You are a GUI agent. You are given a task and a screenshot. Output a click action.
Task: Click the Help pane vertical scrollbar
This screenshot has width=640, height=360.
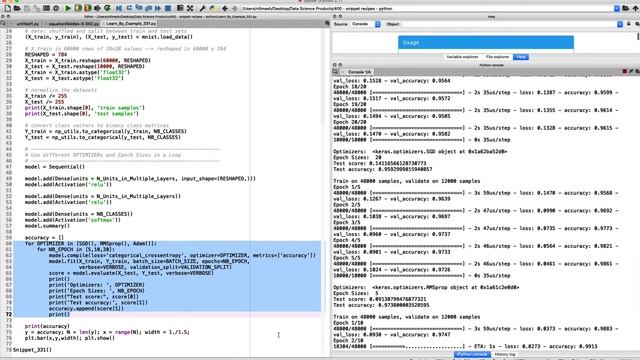(x=638, y=37)
